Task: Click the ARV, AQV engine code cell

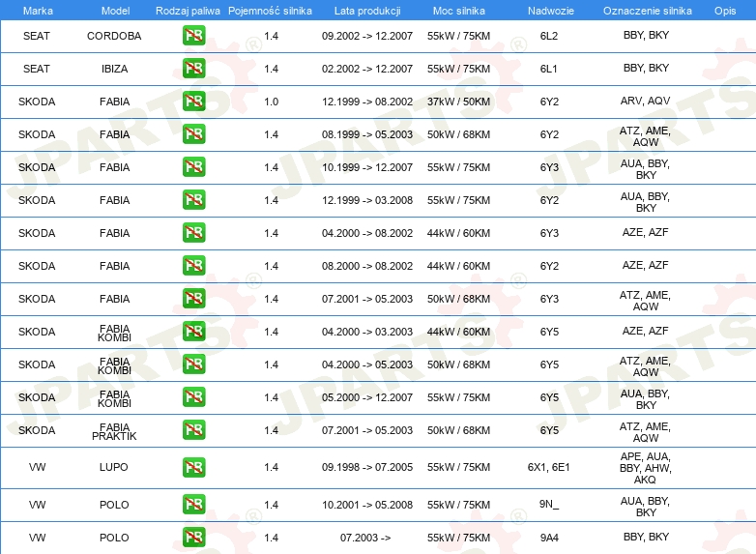Action: (x=645, y=101)
